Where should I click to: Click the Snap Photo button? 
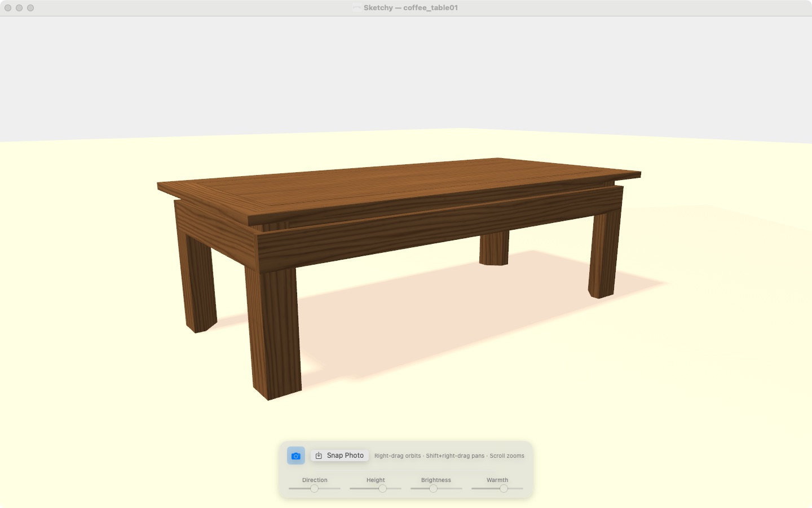(x=339, y=456)
